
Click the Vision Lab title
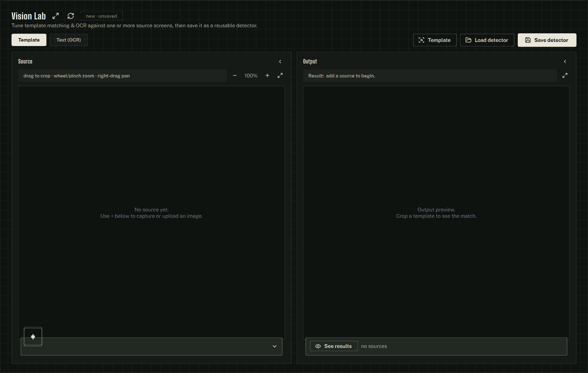coord(29,16)
